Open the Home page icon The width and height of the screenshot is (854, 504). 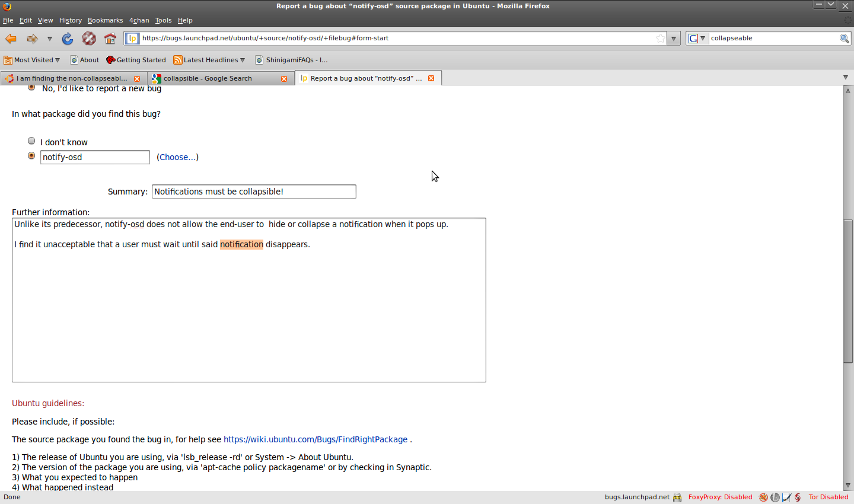110,39
